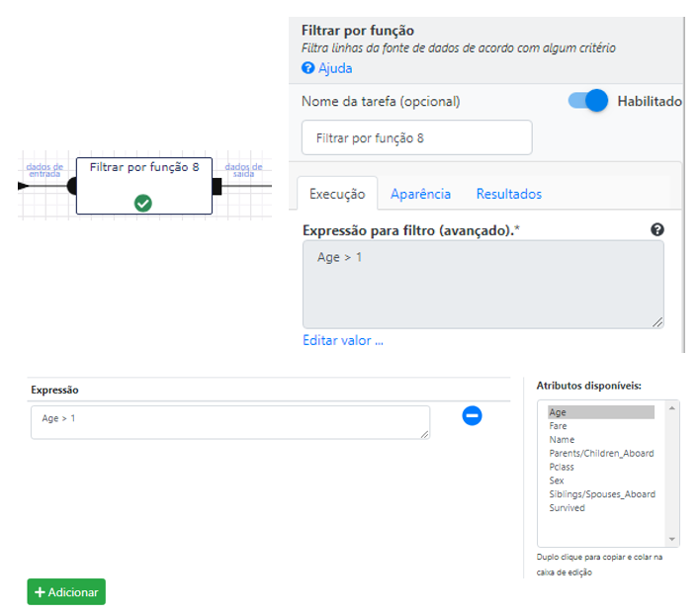This screenshot has height=616, width=699.
Task: Select Age in available attributes list
Action: pyautogui.click(x=601, y=412)
